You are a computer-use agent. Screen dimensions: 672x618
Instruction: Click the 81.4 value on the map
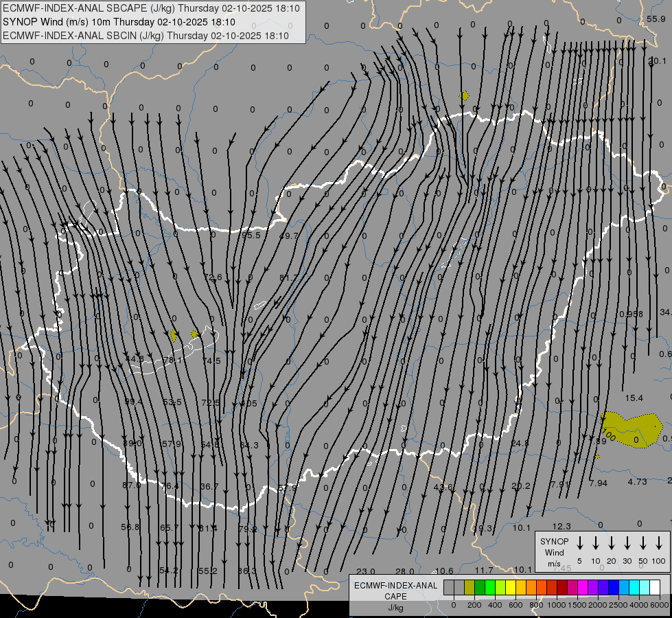point(208,528)
